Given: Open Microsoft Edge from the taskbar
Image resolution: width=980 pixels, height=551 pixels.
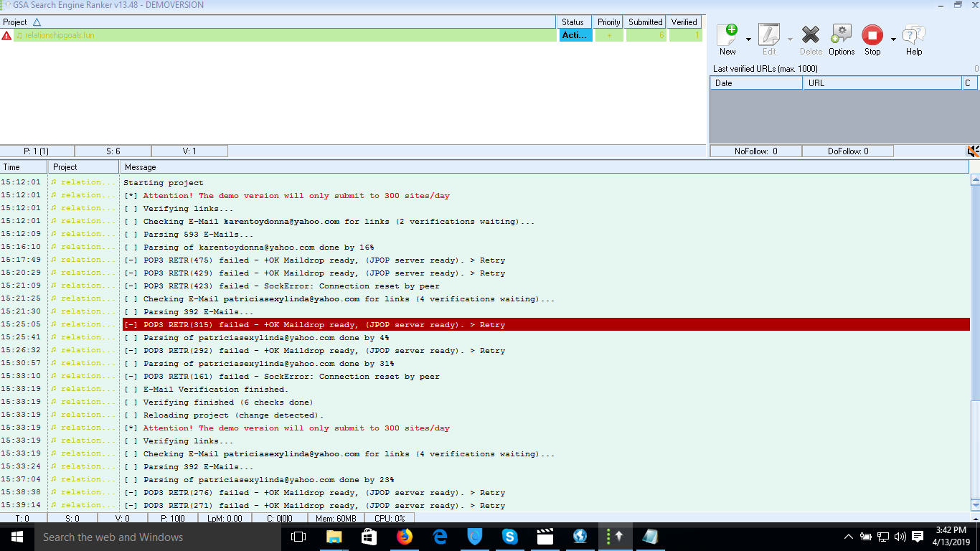Looking at the screenshot, I should (x=440, y=537).
